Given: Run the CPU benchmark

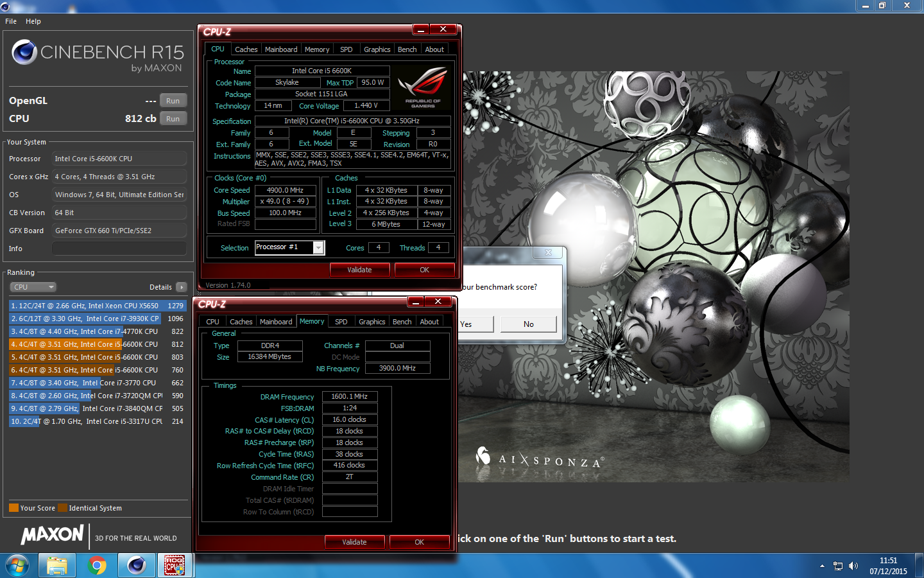Looking at the screenshot, I should point(173,119).
